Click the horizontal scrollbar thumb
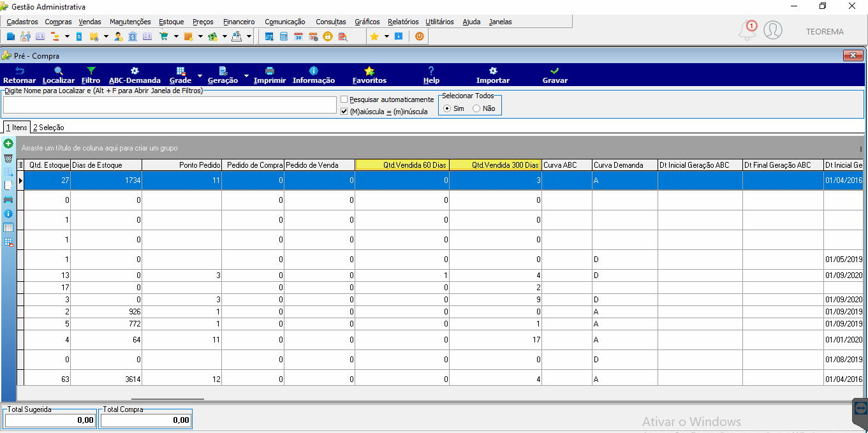868x433 pixels. tap(167, 399)
